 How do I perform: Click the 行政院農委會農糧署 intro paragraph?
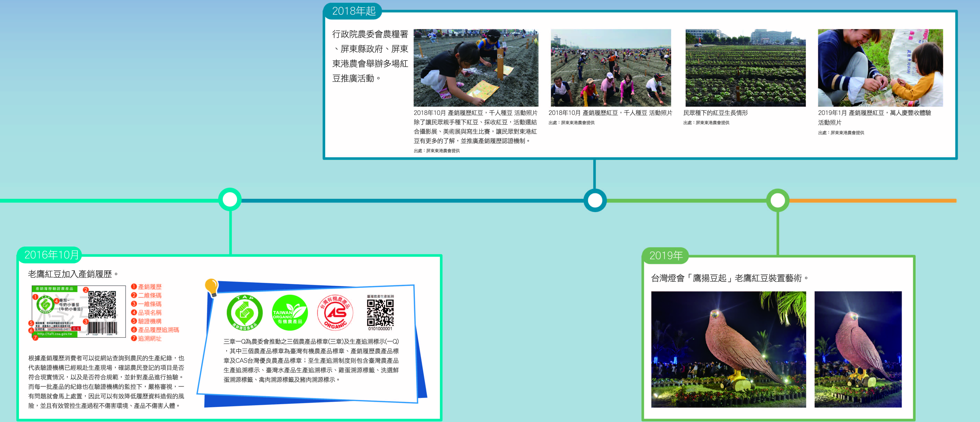click(x=370, y=56)
